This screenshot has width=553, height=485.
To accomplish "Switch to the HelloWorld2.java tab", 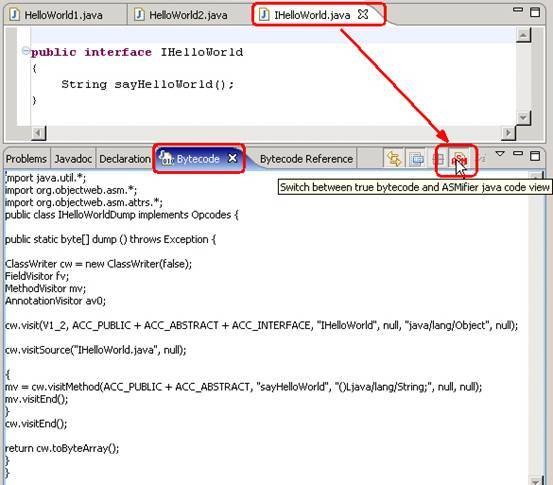I will (x=182, y=15).
